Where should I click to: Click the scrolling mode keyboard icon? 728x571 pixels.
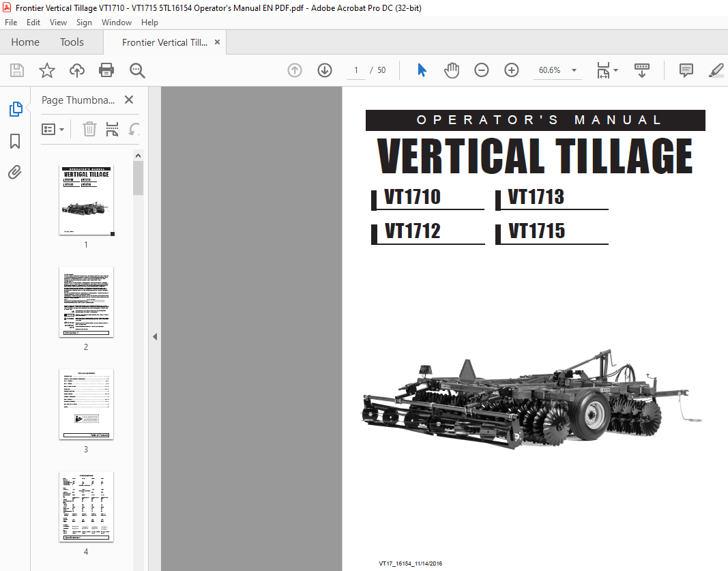(x=642, y=70)
